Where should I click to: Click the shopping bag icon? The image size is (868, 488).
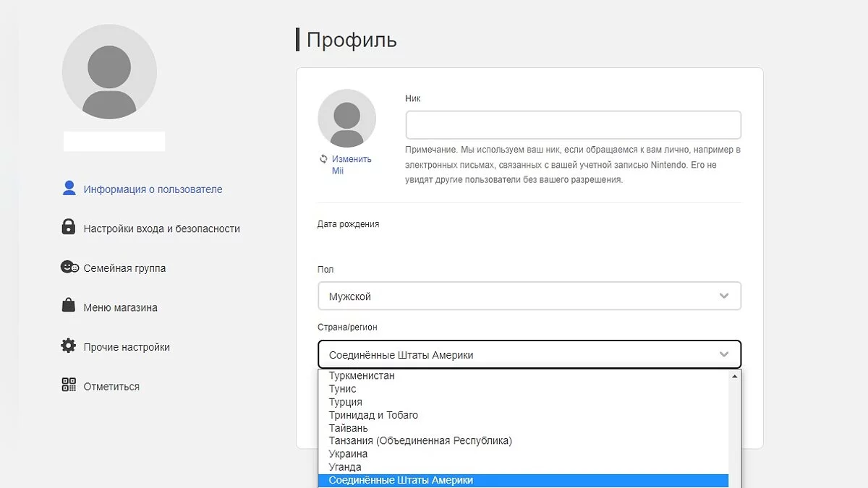[x=69, y=307]
